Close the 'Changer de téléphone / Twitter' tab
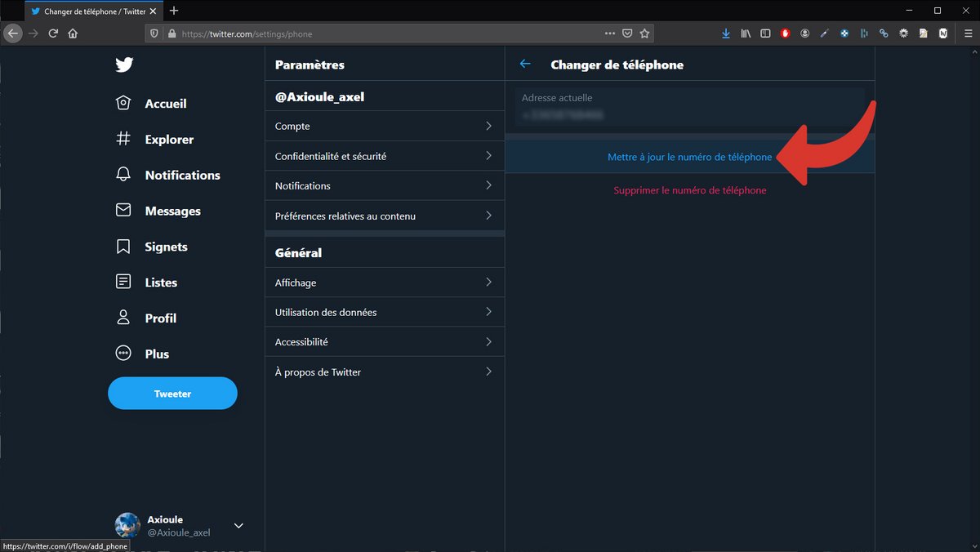980x552 pixels. coord(154,11)
